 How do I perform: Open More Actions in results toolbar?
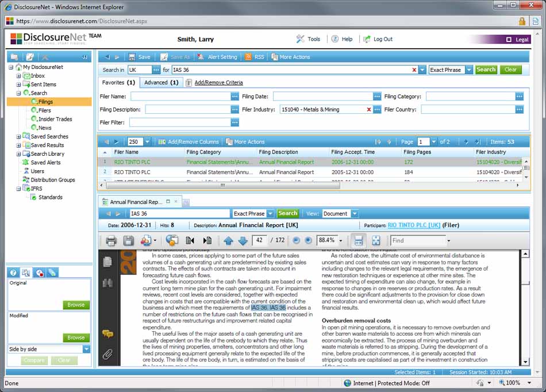click(x=245, y=142)
